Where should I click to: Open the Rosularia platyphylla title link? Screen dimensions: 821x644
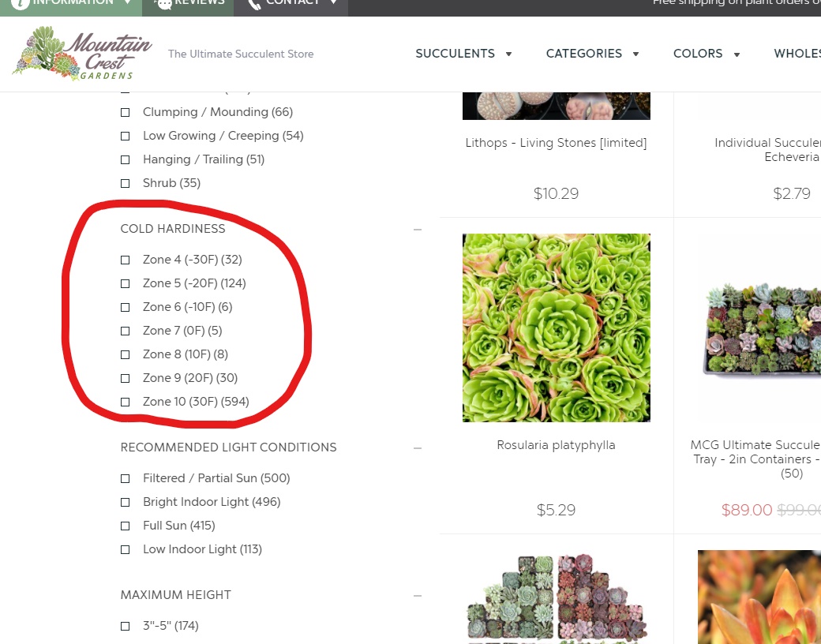[556, 445]
